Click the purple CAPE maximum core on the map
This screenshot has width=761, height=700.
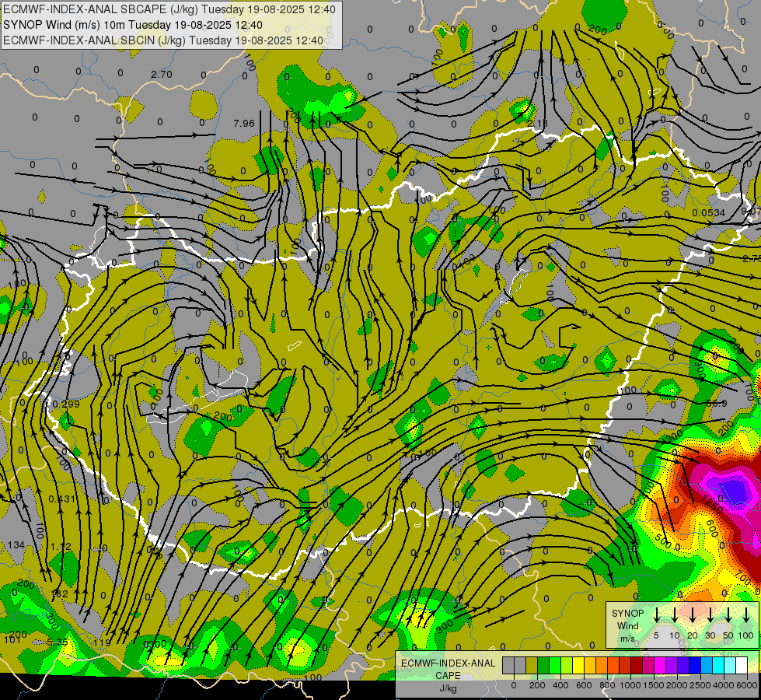(731, 491)
